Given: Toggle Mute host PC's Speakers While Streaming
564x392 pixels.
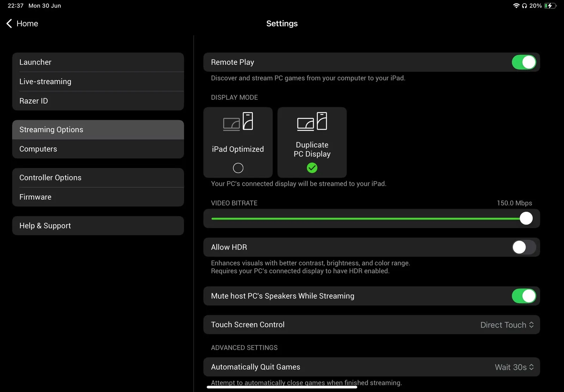Looking at the screenshot, I should click(x=524, y=296).
